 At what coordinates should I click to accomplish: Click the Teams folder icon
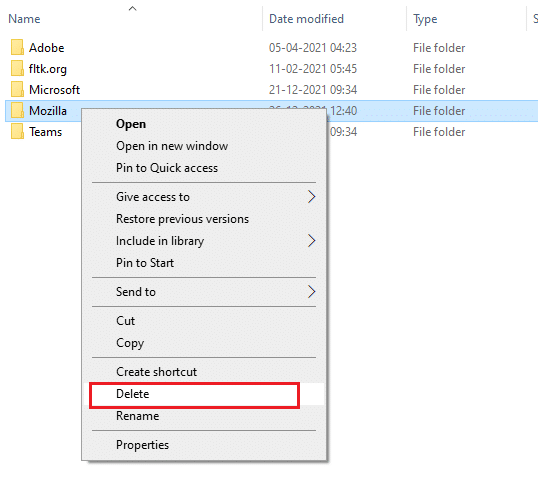17,131
